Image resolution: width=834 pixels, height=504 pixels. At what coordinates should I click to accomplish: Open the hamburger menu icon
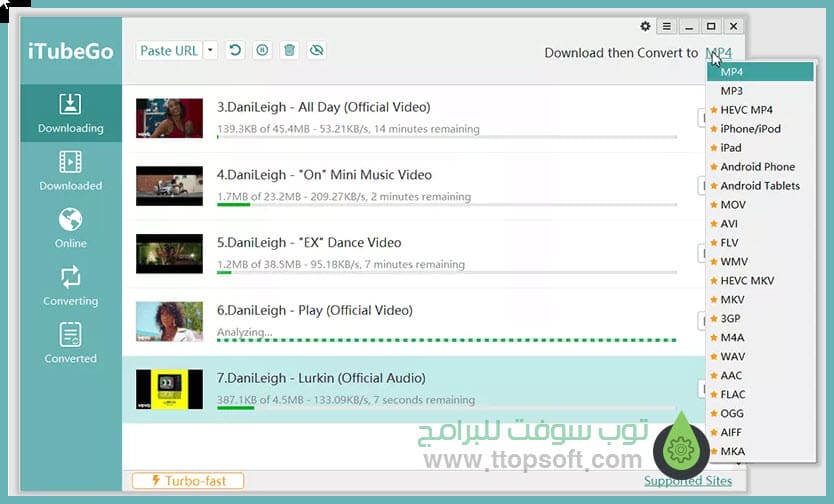[666, 26]
